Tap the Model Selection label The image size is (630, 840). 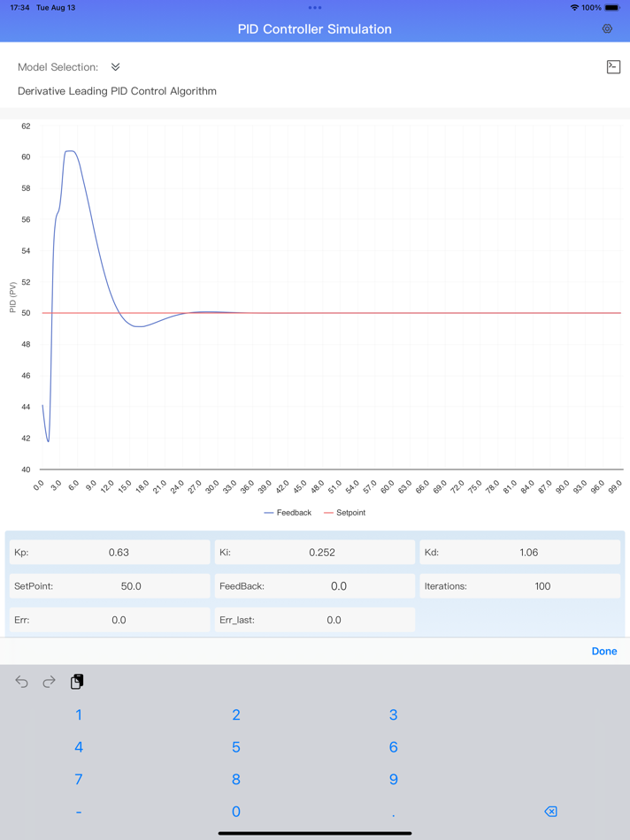pos(58,67)
